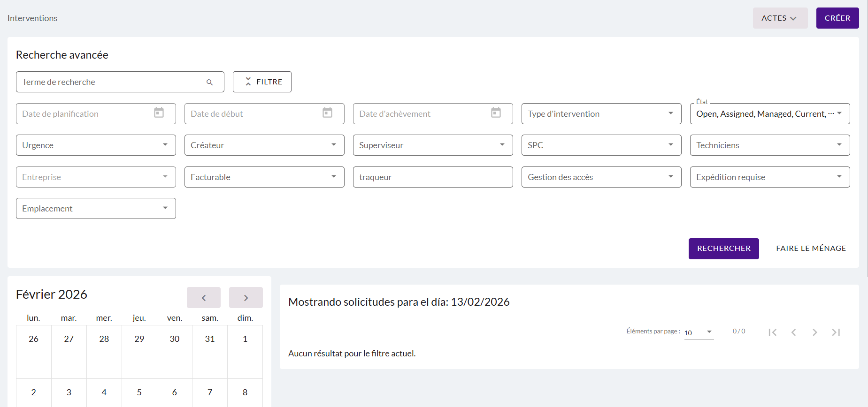Screen dimensions: 868x407
Task: Clear filters with FAIRE LE MÉNAGE
Action: [x=811, y=249]
